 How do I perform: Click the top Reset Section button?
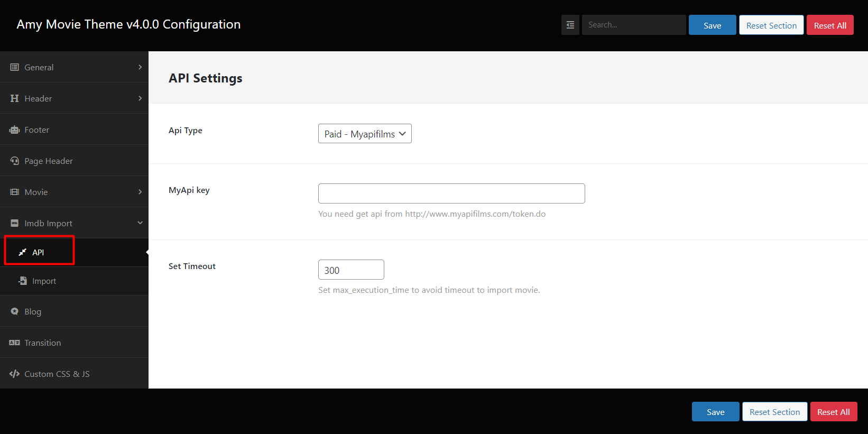[x=771, y=25]
